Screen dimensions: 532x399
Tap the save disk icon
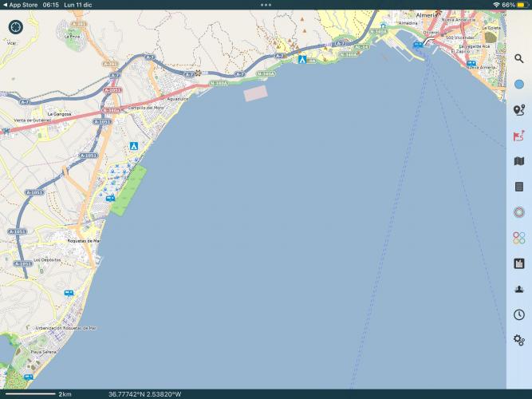click(518, 263)
